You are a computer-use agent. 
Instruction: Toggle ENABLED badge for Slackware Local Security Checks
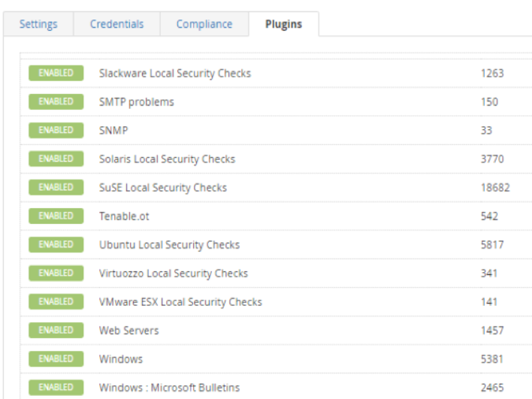pyautogui.click(x=56, y=73)
